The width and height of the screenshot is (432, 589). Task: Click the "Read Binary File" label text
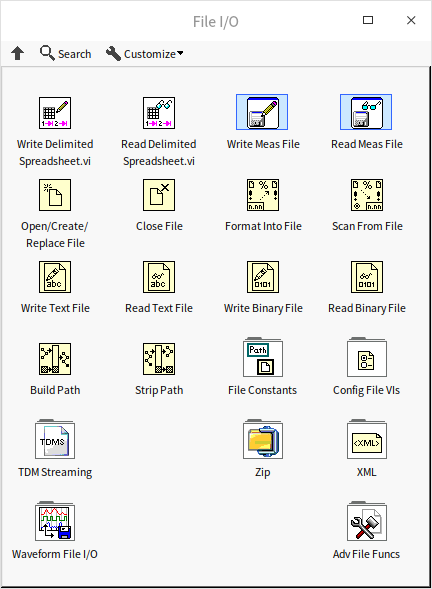[367, 308]
